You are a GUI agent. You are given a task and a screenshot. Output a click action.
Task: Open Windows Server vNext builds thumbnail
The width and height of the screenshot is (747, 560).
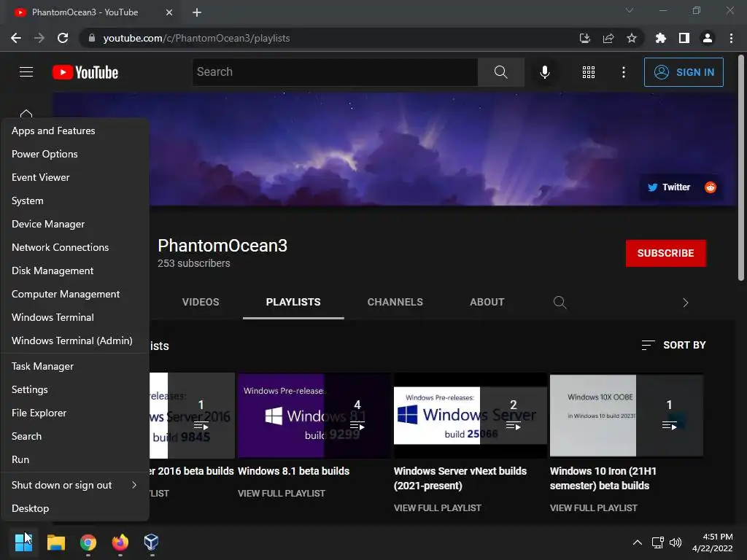[x=471, y=415]
